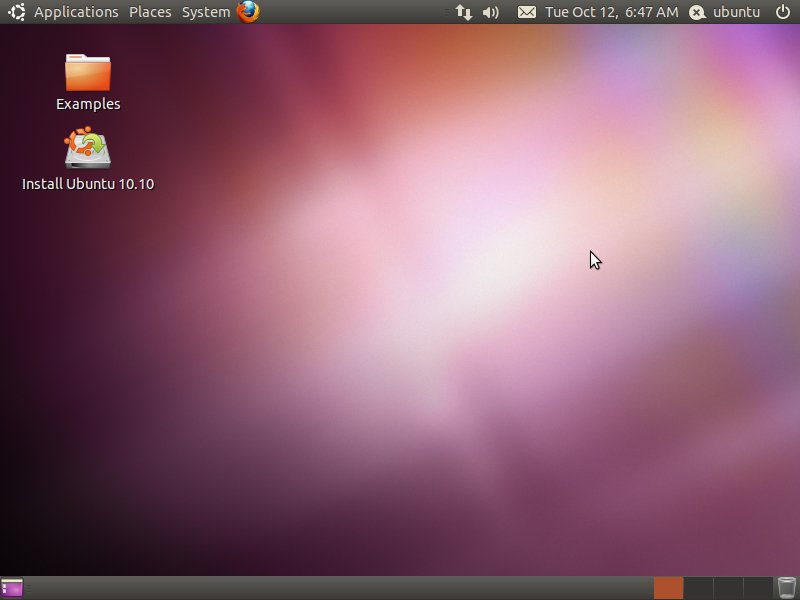This screenshot has width=800, height=600.
Task: Switch to the third workspace
Action: tap(728, 588)
